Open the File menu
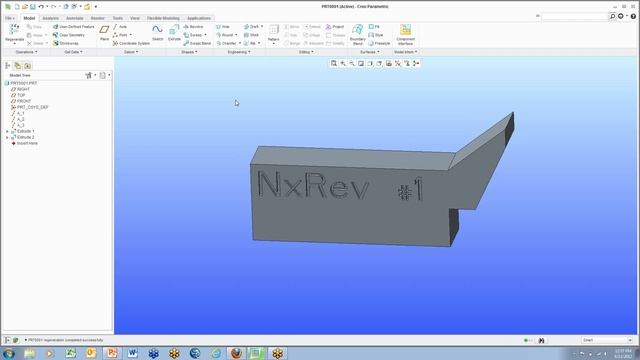 (x=10, y=18)
